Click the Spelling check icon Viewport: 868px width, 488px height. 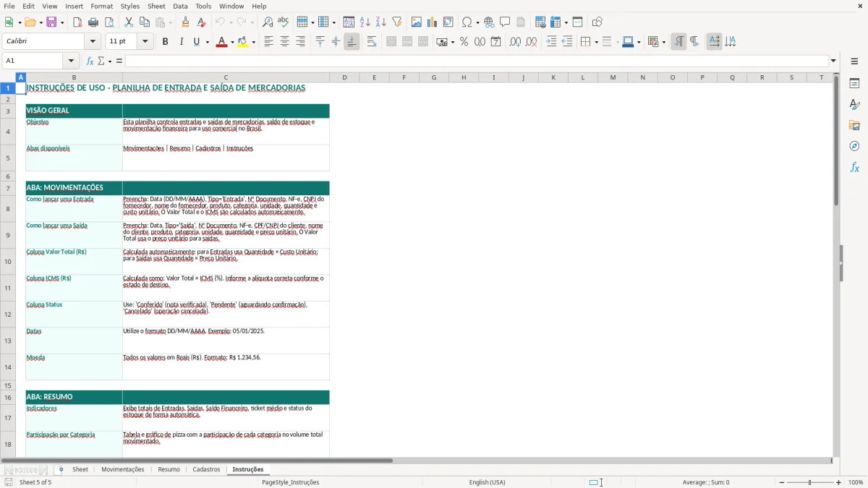284,22
